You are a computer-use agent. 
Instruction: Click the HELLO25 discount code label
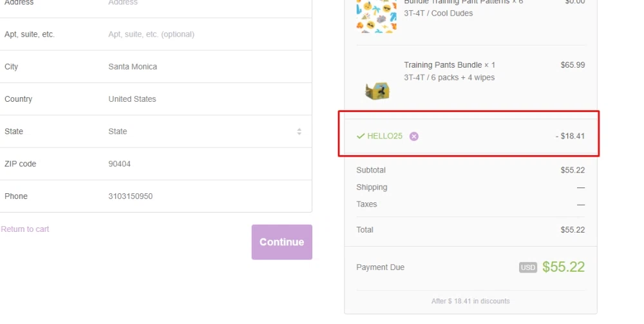384,136
